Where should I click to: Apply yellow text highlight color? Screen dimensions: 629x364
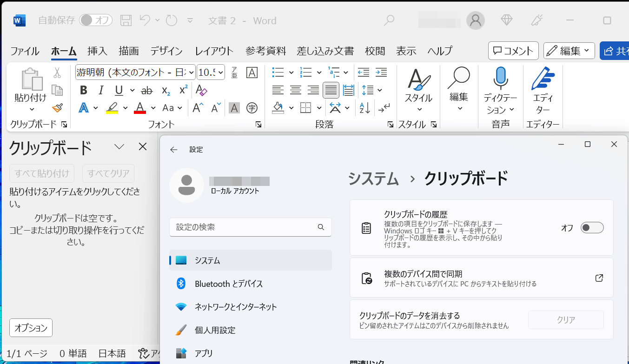point(112,108)
